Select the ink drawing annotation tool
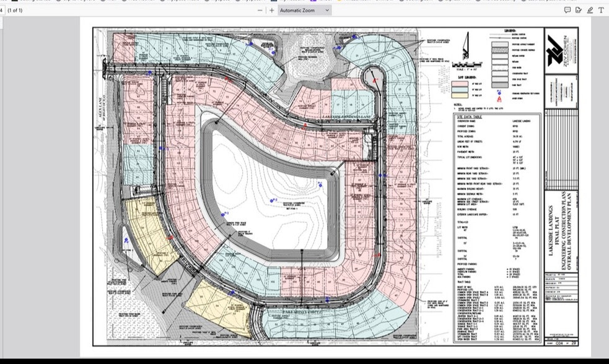 point(590,10)
